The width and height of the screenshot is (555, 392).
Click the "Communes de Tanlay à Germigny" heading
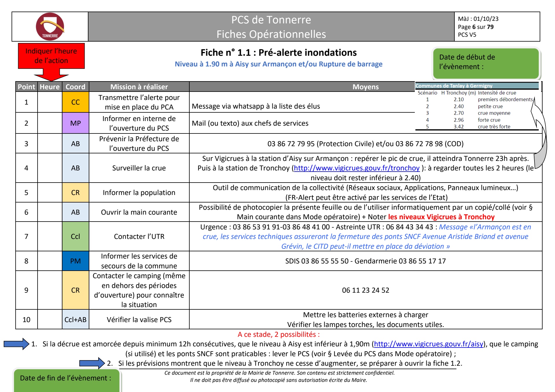click(x=454, y=86)
